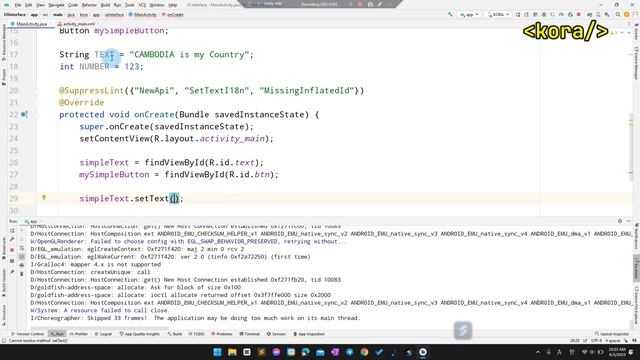Screen dimensions: 640x360
Task: Collapse the onCreate method fold marker
Action: click(x=36, y=115)
